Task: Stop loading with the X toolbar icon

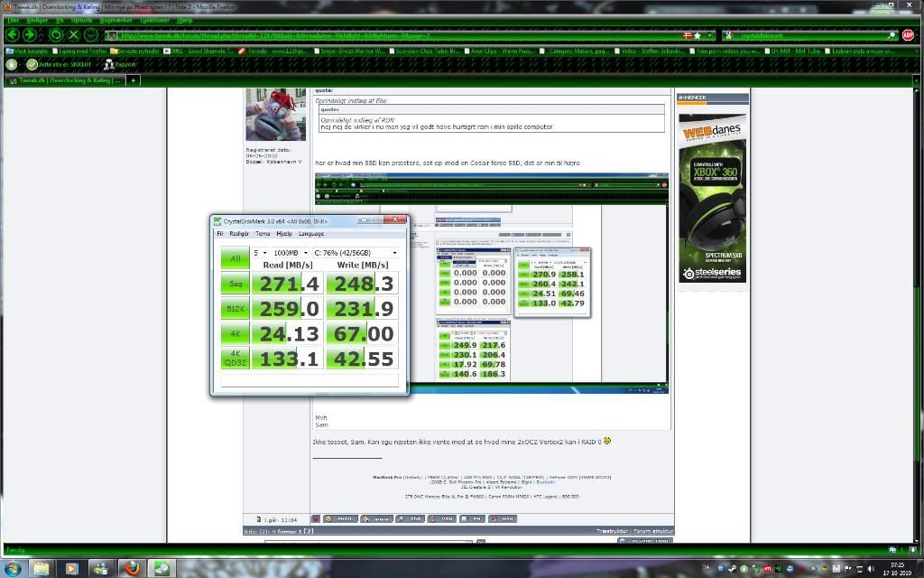Action: 74,35
